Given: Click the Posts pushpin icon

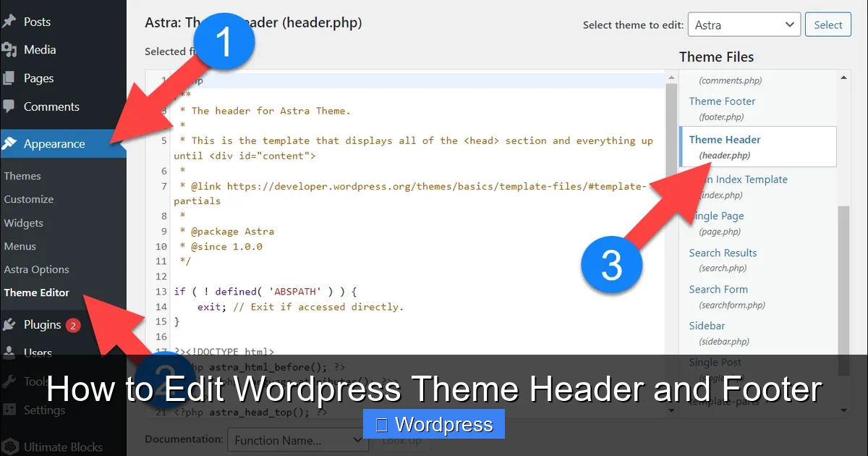Looking at the screenshot, I should (x=9, y=22).
